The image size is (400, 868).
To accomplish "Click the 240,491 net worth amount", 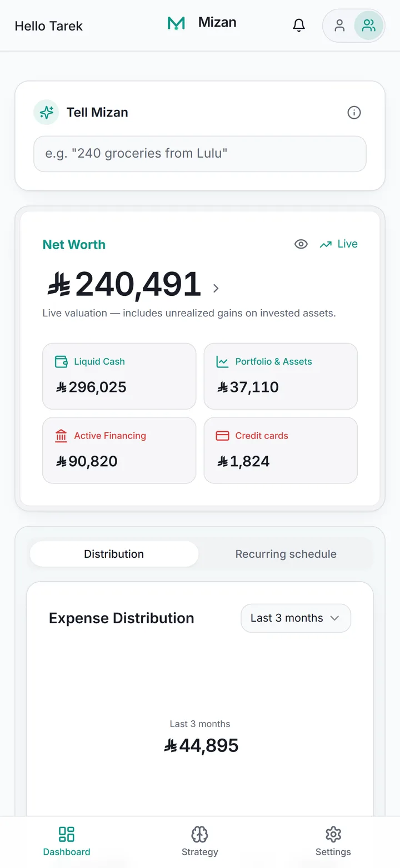I will tap(123, 285).
